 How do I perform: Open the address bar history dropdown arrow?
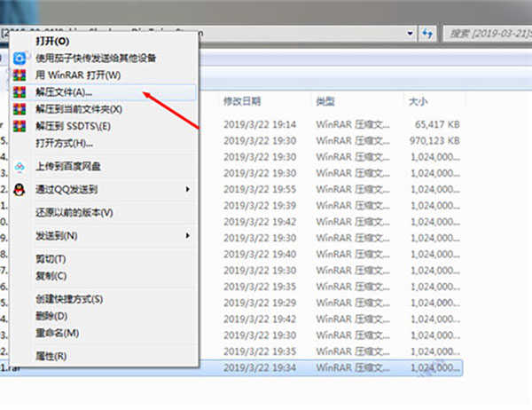point(410,34)
